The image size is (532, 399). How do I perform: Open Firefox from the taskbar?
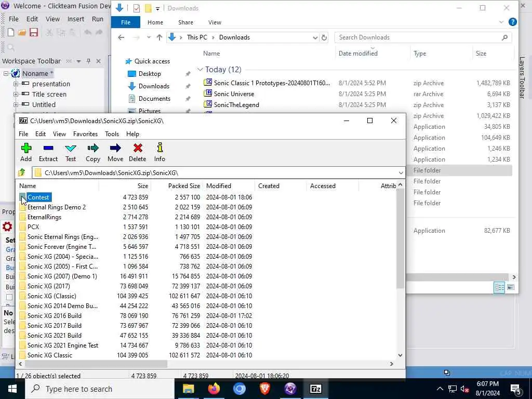214,389
